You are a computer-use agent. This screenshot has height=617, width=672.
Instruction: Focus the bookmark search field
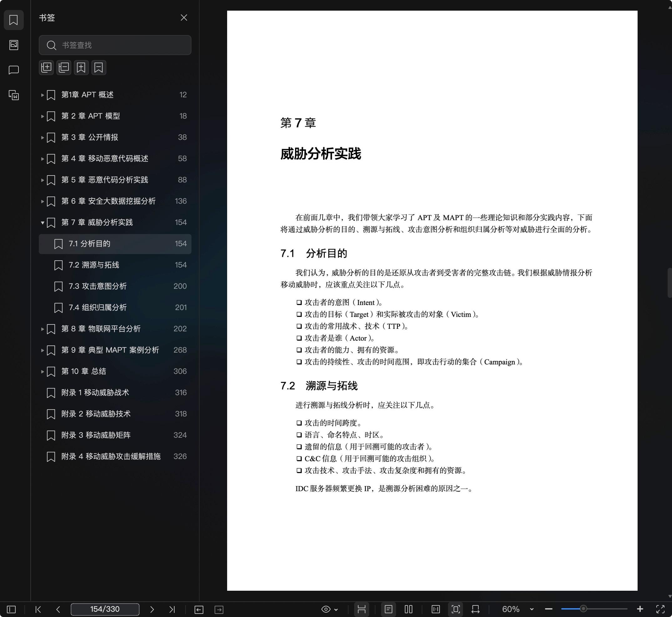pyautogui.click(x=115, y=45)
